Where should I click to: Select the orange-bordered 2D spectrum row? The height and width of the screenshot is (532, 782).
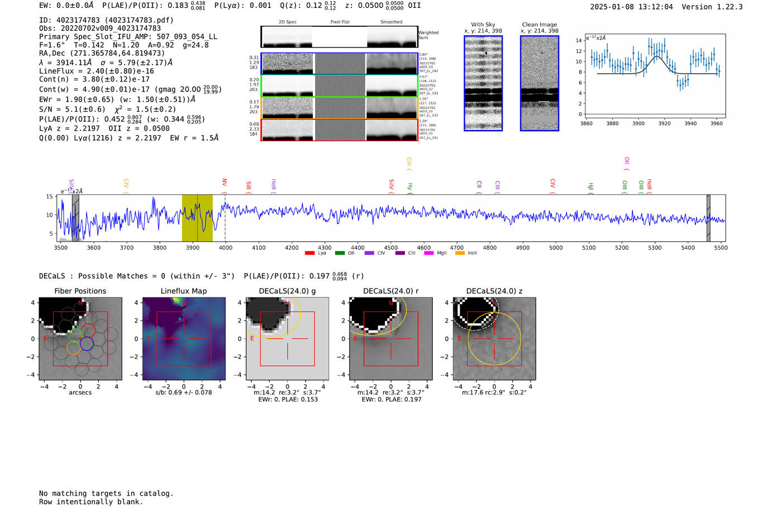click(339, 108)
